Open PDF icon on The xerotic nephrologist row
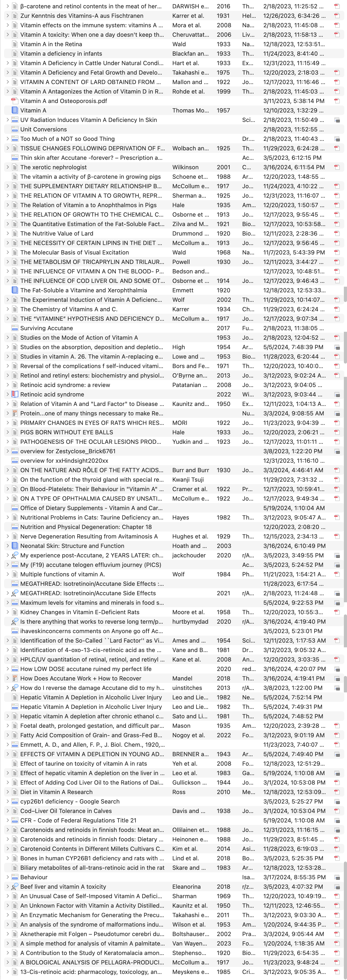 [337, 167]
